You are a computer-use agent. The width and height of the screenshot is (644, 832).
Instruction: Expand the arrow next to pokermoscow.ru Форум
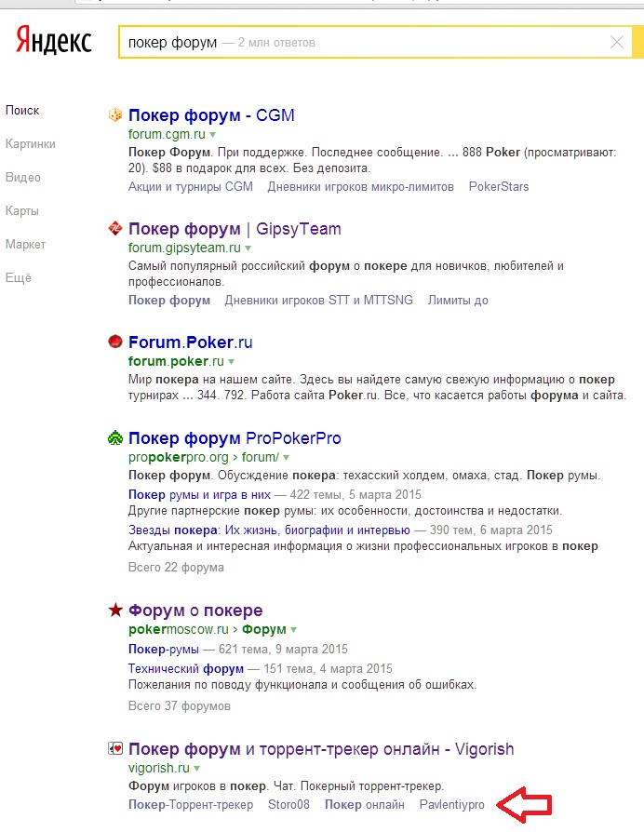click(294, 630)
